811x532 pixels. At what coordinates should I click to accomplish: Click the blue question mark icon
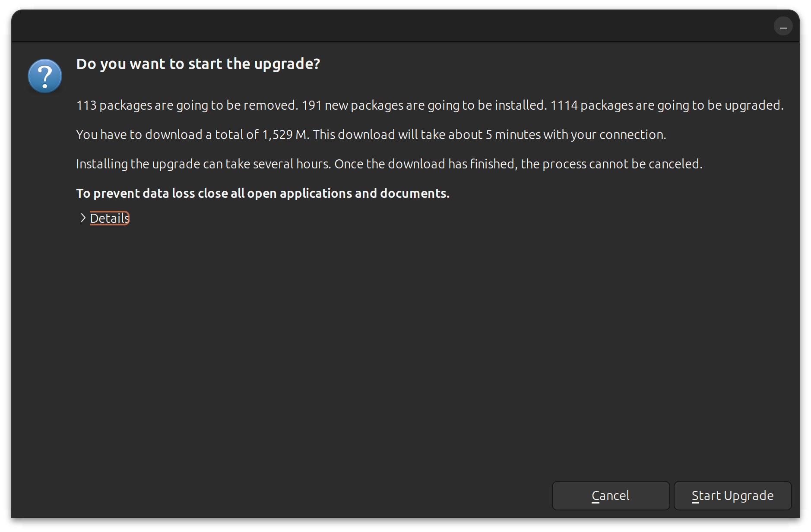tap(45, 76)
